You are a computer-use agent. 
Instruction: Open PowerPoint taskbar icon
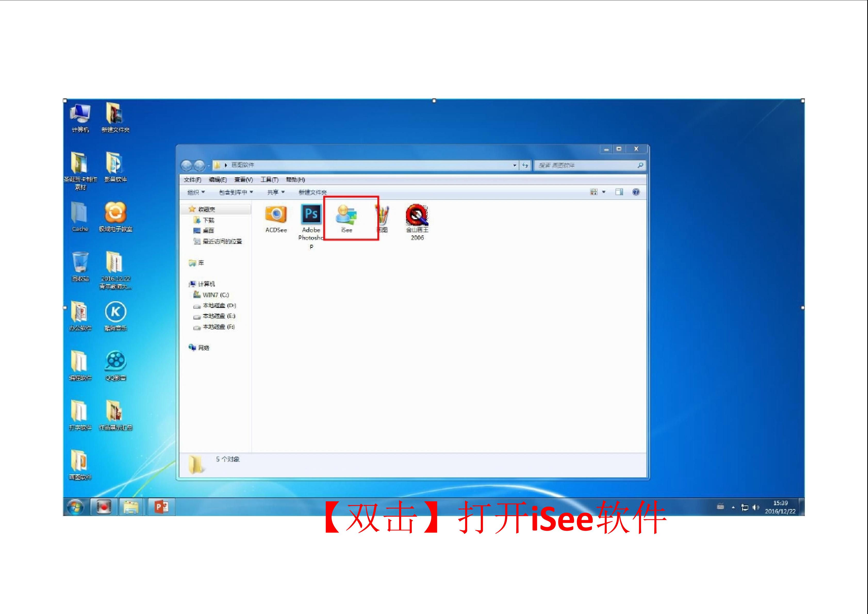(161, 507)
